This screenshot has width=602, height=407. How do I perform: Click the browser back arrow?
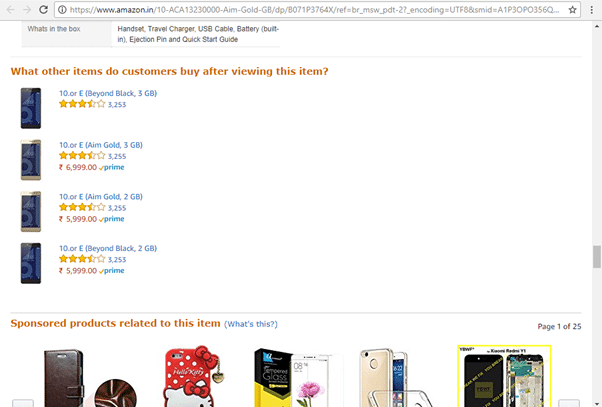click(x=9, y=9)
